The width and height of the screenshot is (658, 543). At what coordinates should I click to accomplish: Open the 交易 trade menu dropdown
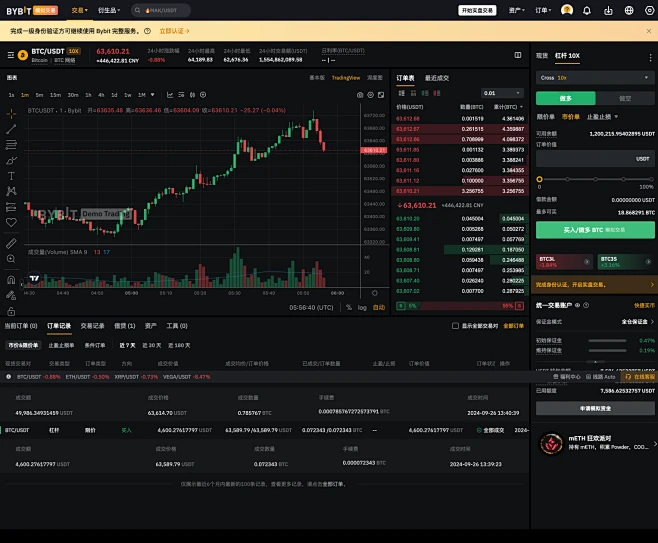pos(79,10)
